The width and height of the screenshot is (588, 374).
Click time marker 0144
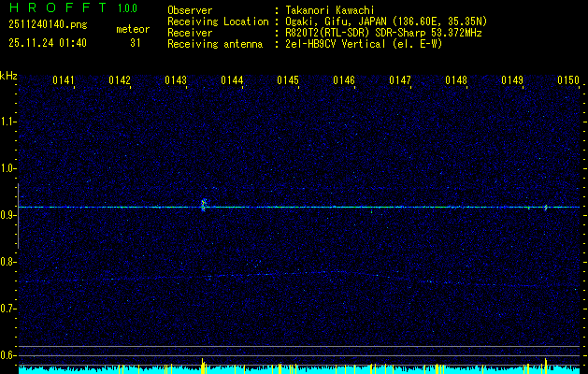click(232, 80)
